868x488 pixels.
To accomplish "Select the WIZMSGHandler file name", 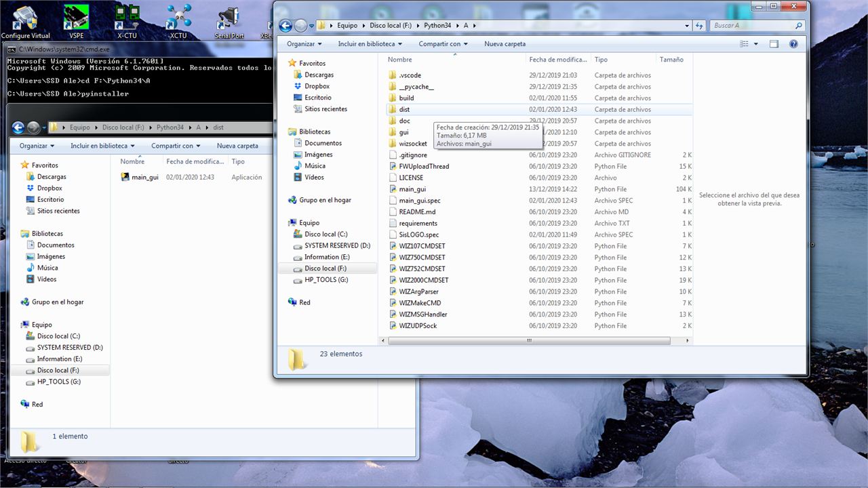I will (x=423, y=314).
